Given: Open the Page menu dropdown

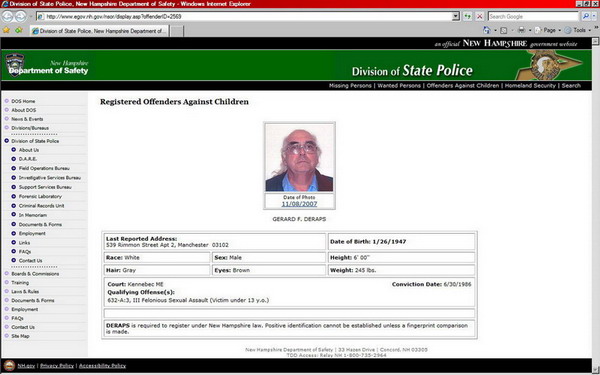Looking at the screenshot, I should (x=549, y=30).
